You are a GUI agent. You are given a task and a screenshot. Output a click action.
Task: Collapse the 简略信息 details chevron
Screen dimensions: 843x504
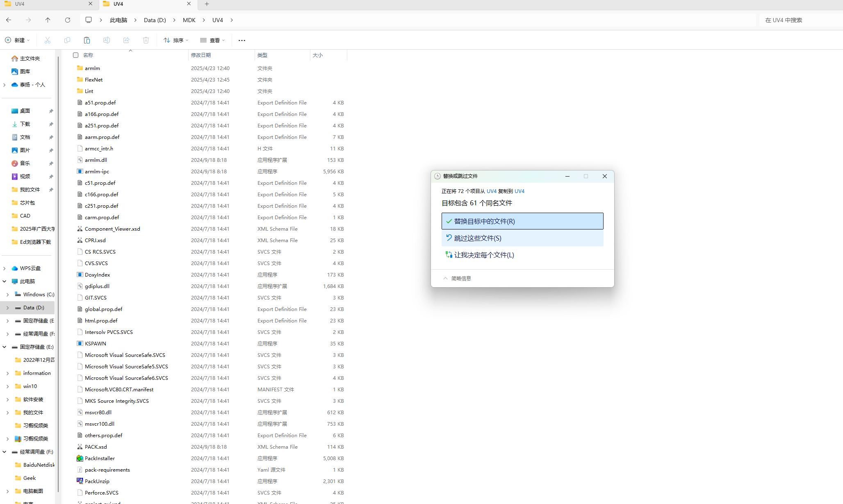[x=445, y=278]
